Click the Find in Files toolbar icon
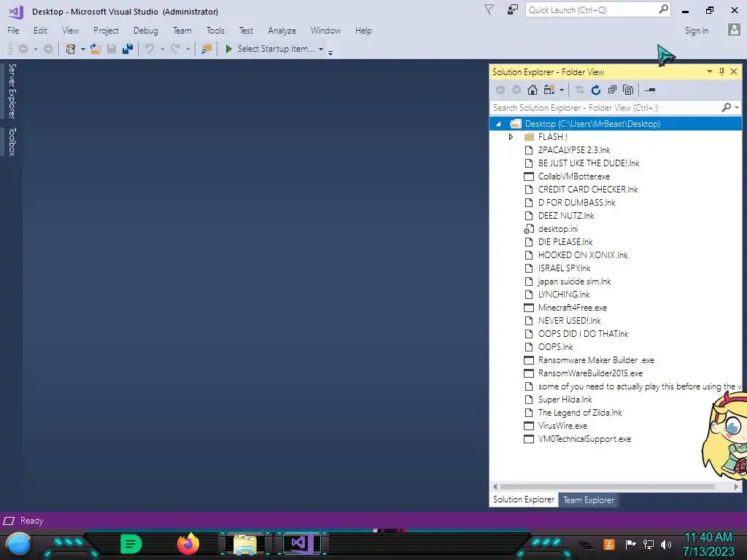The width and height of the screenshot is (747, 560). [x=206, y=49]
